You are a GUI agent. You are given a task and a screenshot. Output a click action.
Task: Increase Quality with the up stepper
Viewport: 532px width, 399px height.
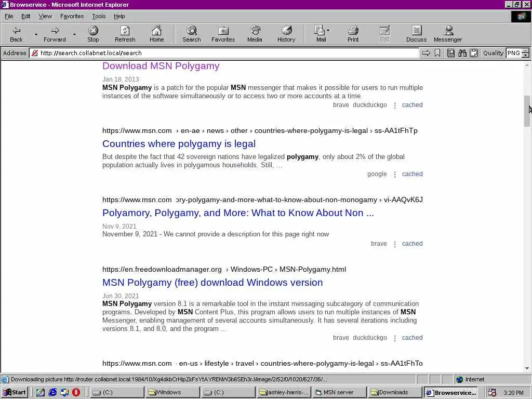point(525,51)
